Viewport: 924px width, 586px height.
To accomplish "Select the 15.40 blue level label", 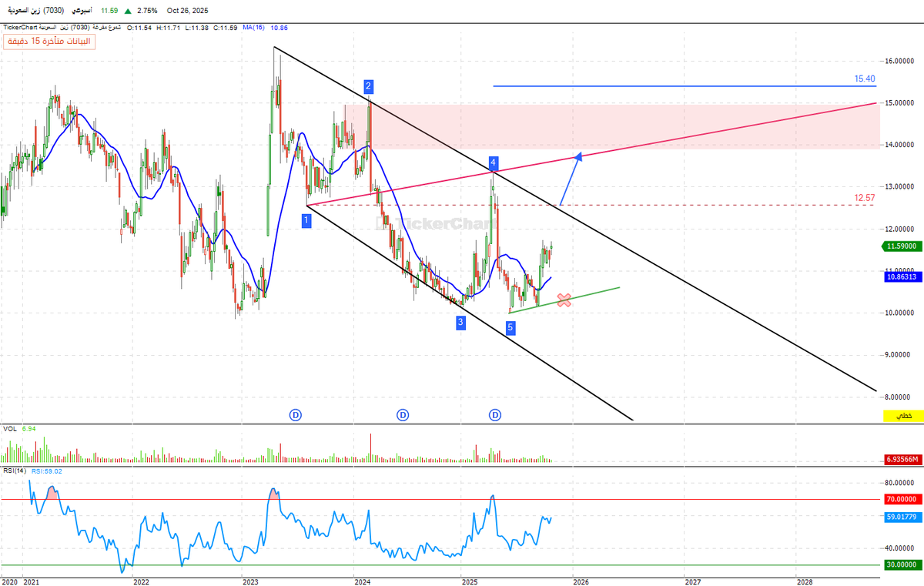I will (865, 79).
